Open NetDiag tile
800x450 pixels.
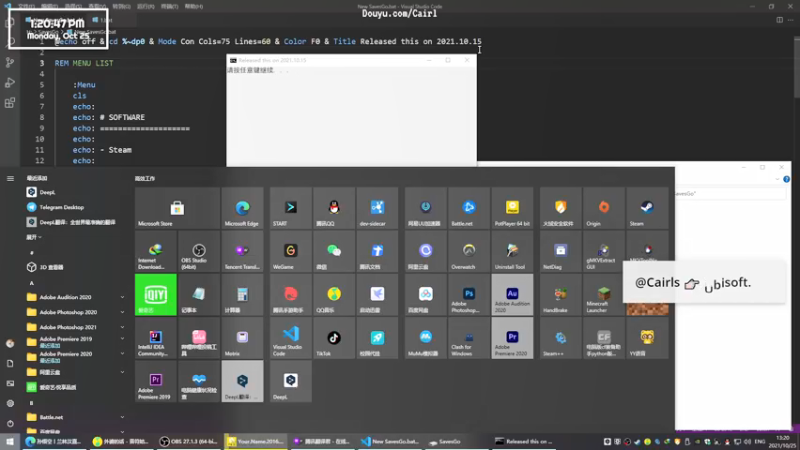pyautogui.click(x=560, y=251)
